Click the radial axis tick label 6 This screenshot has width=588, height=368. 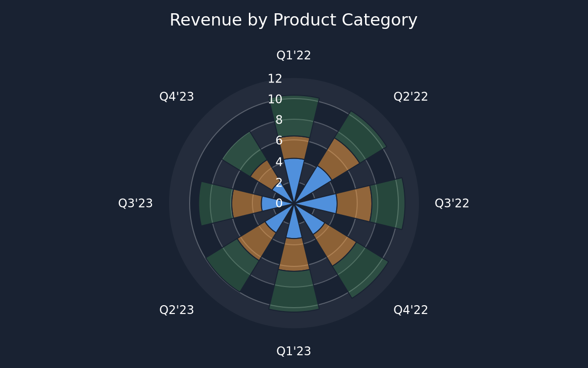(279, 141)
